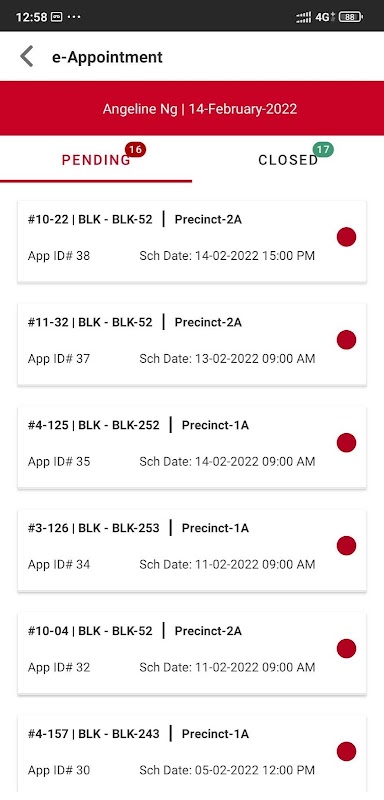Tap red status dot for App ID 32
Screen dimensions: 384x800
346,648
